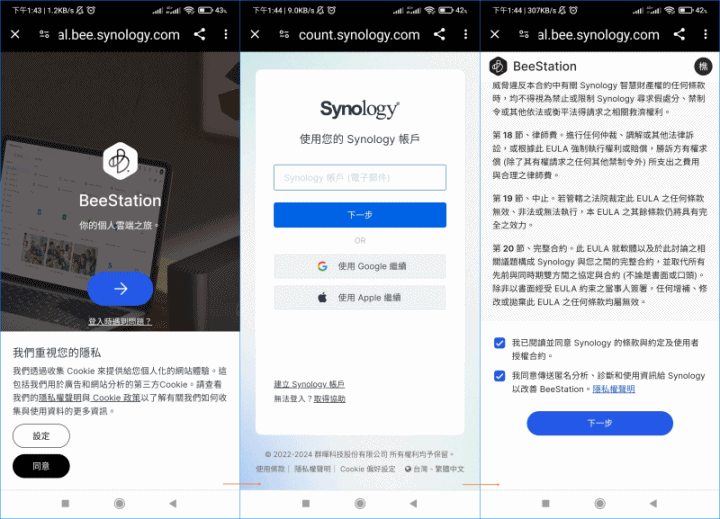This screenshot has width=720, height=519.
Task: Toggle the 我已閱讀並同意 Synology 條款 checkbox
Action: pos(500,343)
